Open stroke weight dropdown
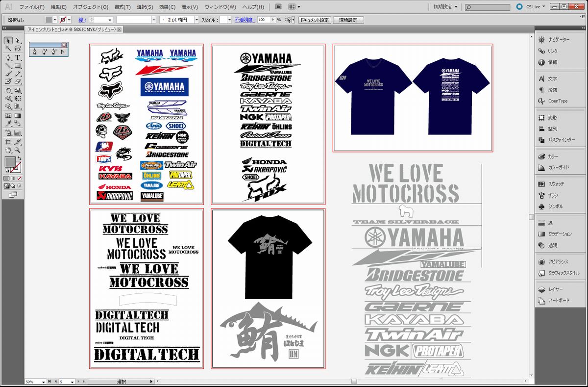 click(x=110, y=20)
